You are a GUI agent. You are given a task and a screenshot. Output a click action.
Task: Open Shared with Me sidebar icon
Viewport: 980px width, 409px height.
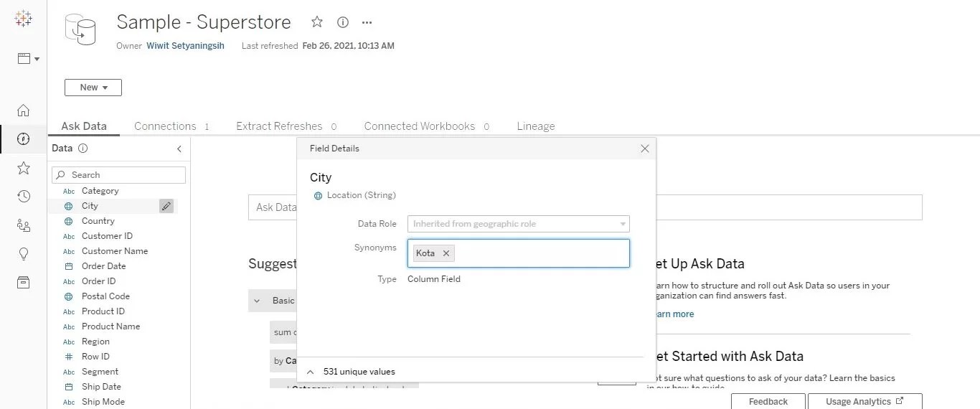24,225
